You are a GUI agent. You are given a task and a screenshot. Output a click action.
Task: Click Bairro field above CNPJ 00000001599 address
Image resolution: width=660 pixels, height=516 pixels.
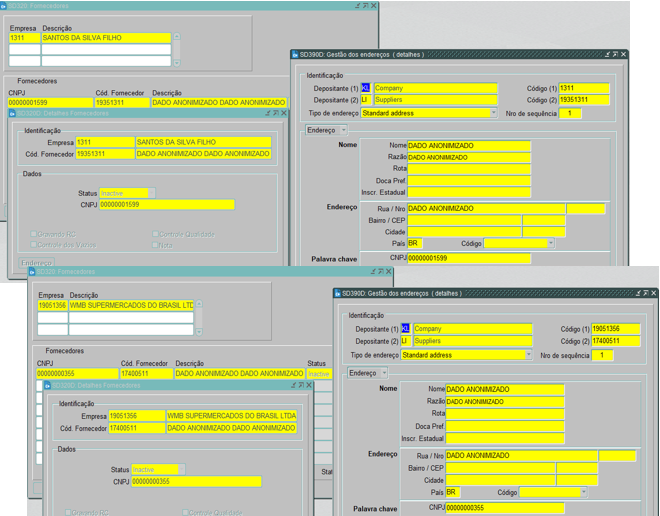pyautogui.click(x=465, y=221)
